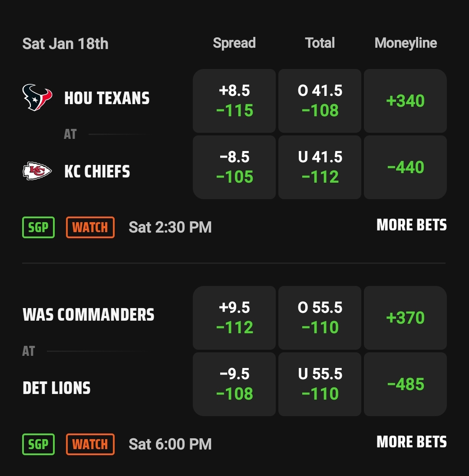Pick Commanders moneyline +370
Screen dimensions: 469x476
[405, 318]
